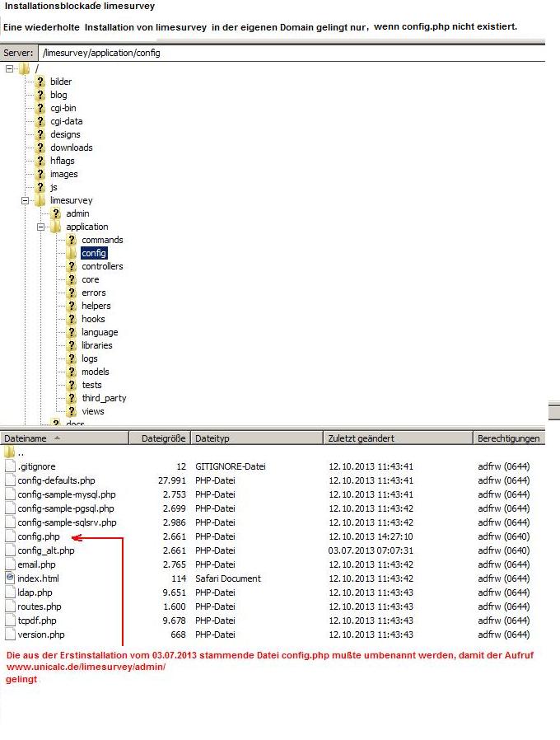The image size is (560, 740).
Task: Open the language folder
Action: coord(100,333)
